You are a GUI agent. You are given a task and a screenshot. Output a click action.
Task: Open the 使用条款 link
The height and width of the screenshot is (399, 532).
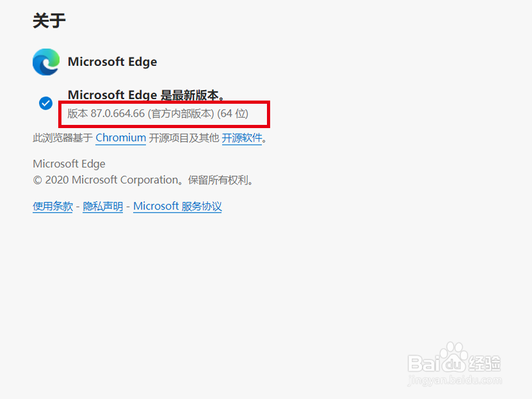(52, 206)
